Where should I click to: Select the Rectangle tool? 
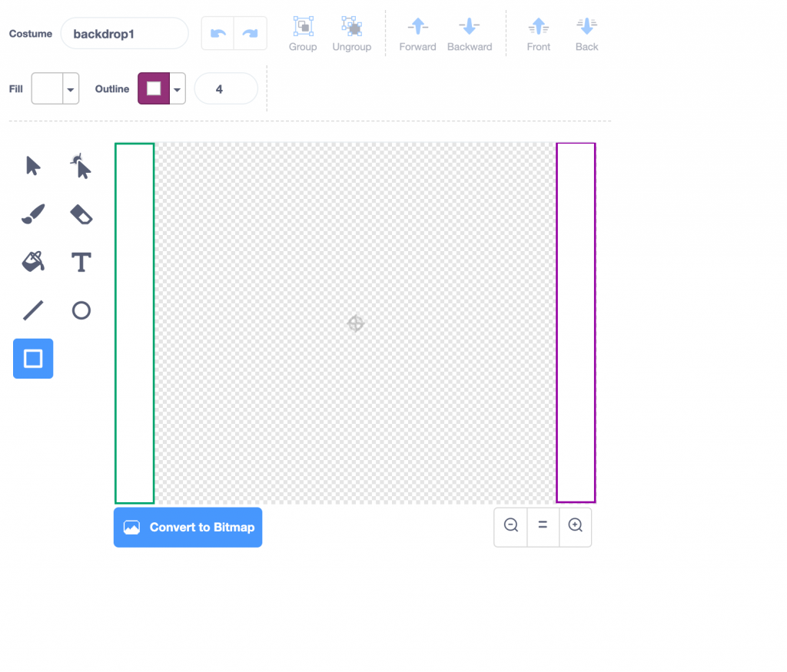[x=33, y=359]
